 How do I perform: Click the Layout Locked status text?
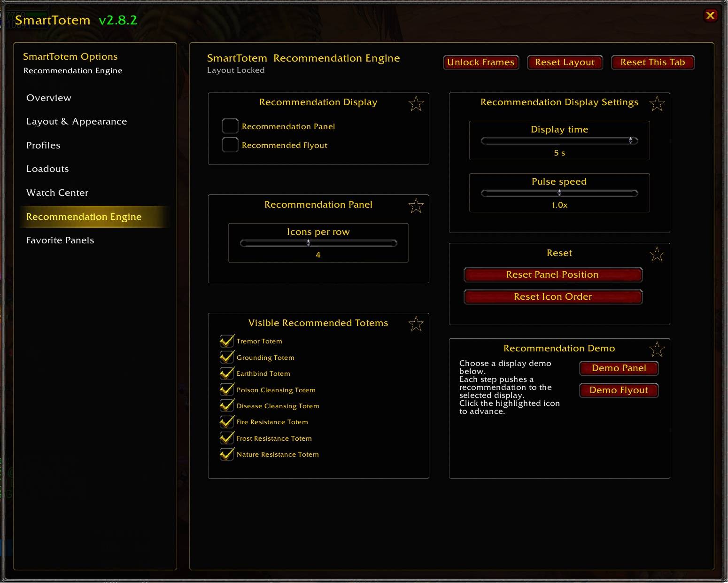(x=236, y=70)
